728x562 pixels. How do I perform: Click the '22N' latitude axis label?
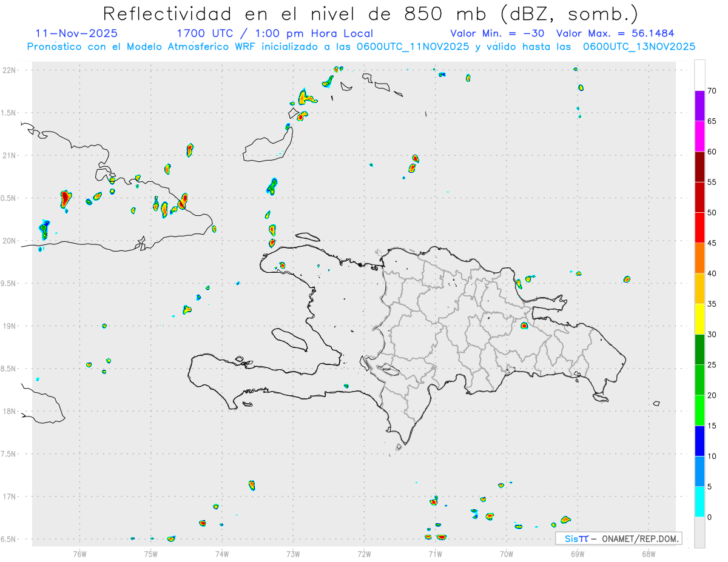coord(10,70)
